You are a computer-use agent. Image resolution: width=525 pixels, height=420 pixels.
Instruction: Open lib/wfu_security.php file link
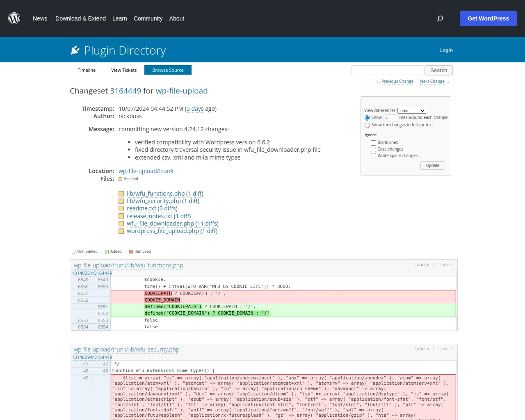click(154, 201)
